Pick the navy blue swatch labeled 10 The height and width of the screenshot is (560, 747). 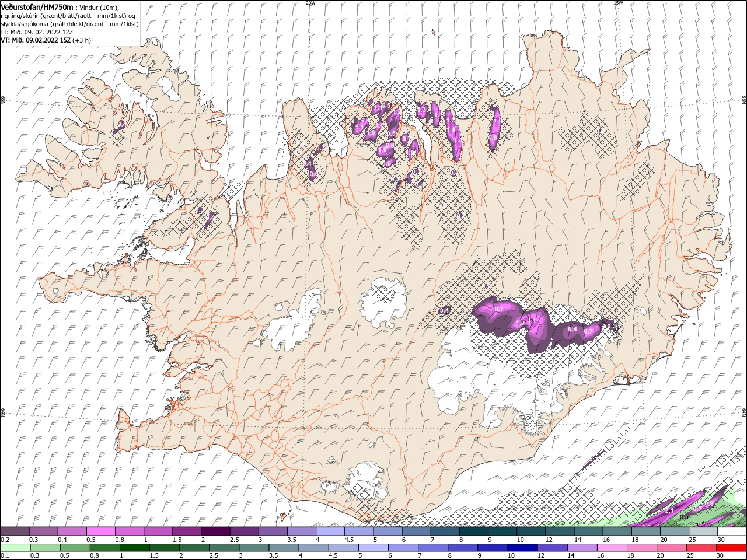coord(521,548)
